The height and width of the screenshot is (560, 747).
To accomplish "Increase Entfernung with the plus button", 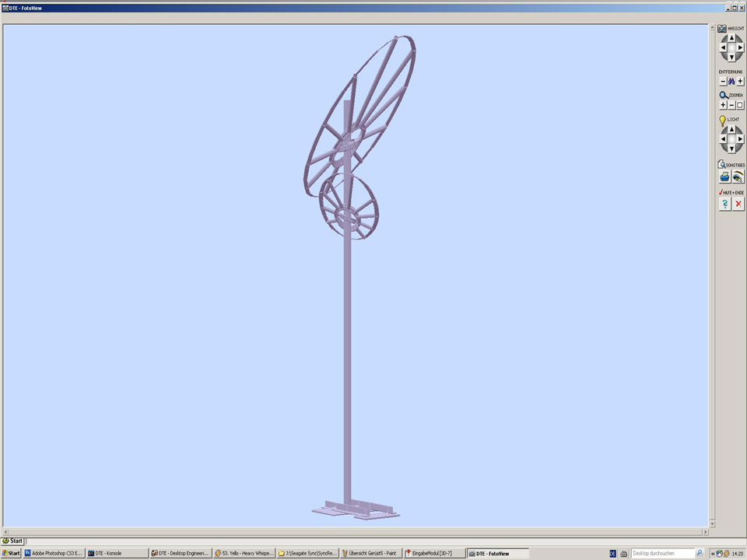I will tap(740, 82).
